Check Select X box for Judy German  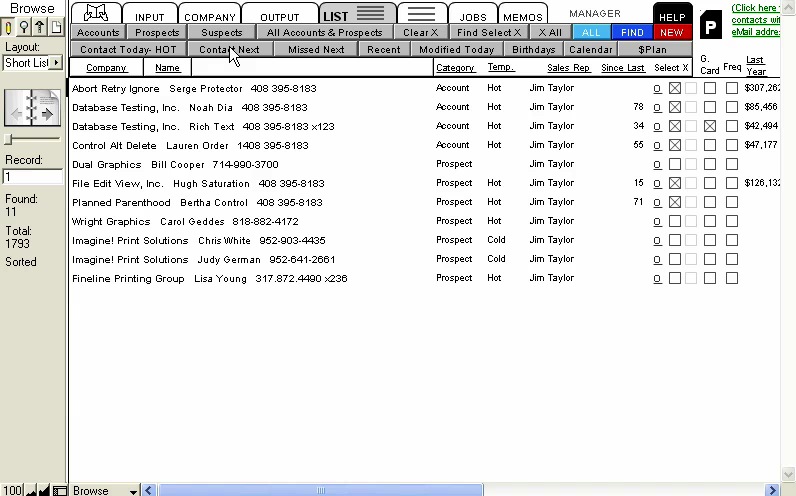(x=675, y=259)
